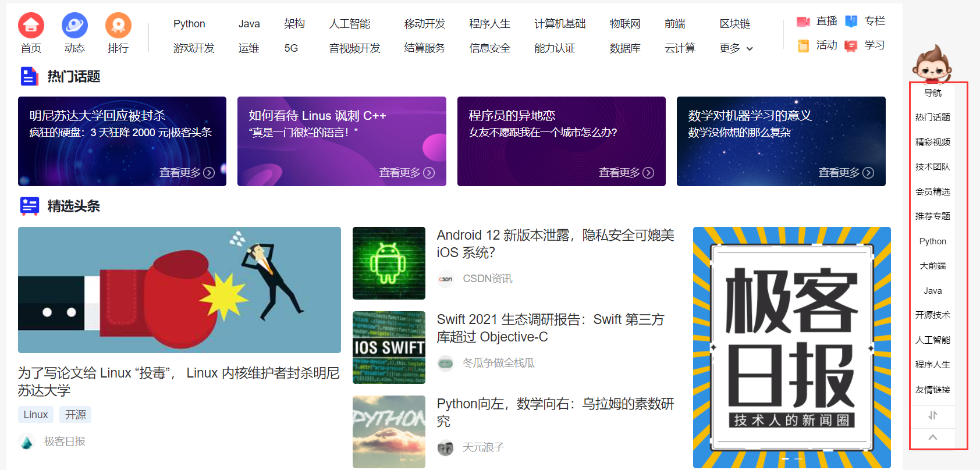Click the 天元浪子 author name
This screenshot has width=980, height=470.
(x=484, y=447)
